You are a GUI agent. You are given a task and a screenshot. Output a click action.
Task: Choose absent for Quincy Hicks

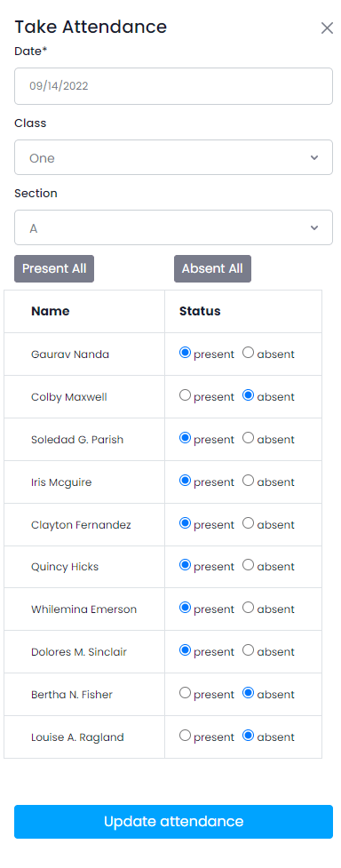(249, 565)
